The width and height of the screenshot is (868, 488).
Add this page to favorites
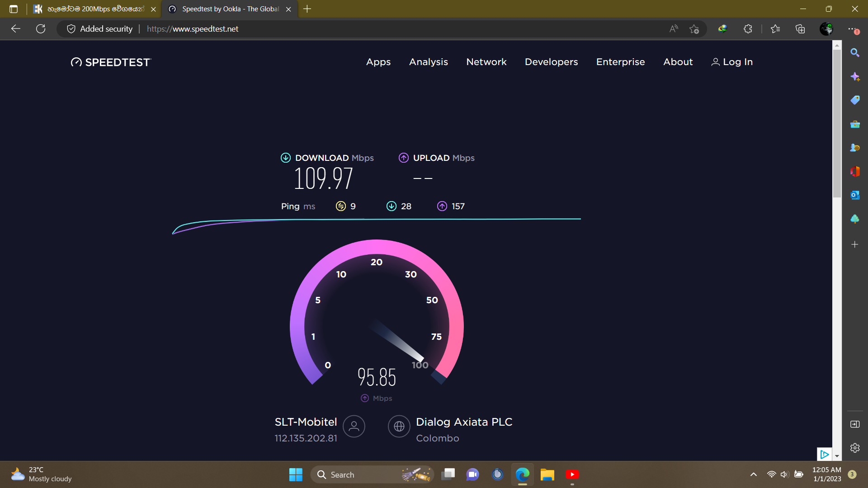point(694,29)
